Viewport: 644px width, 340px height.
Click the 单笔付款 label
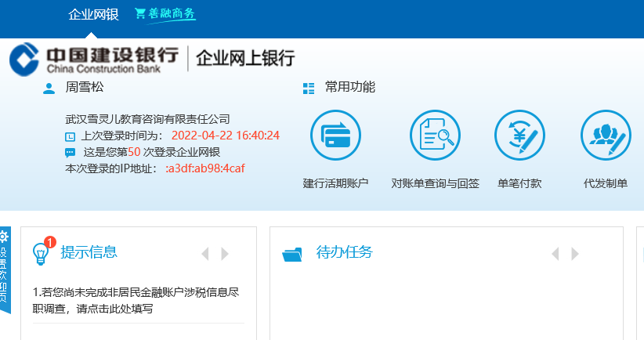519,183
